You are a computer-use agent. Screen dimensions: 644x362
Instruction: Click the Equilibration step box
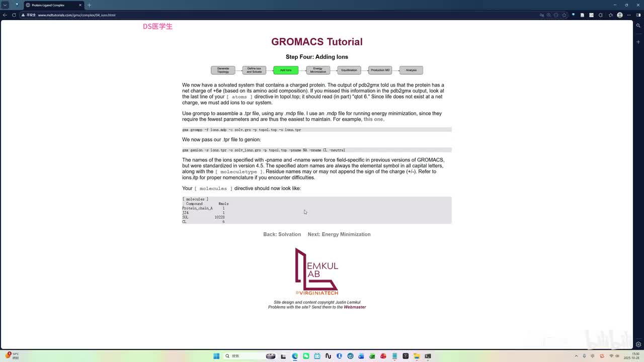[x=349, y=70]
